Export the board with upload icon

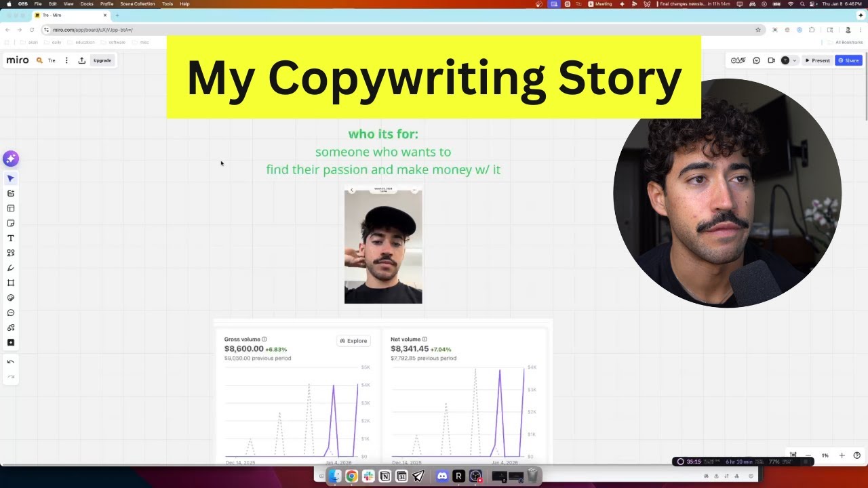82,60
